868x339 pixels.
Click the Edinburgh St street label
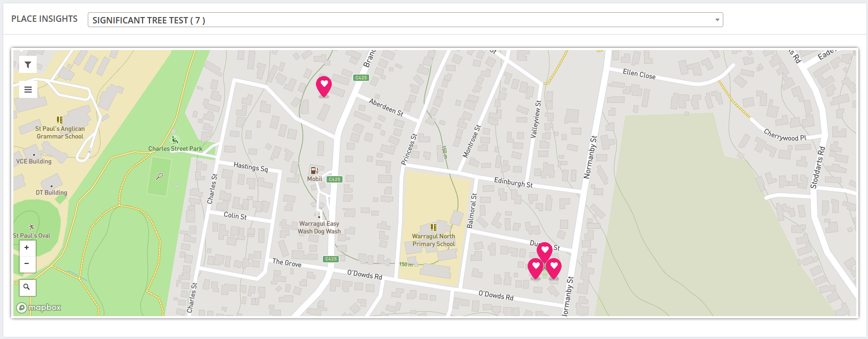513,183
